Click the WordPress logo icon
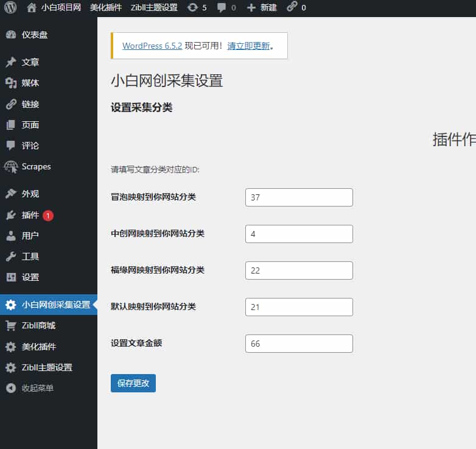Image resolution: width=476 pixels, height=449 pixels. (x=10, y=7)
